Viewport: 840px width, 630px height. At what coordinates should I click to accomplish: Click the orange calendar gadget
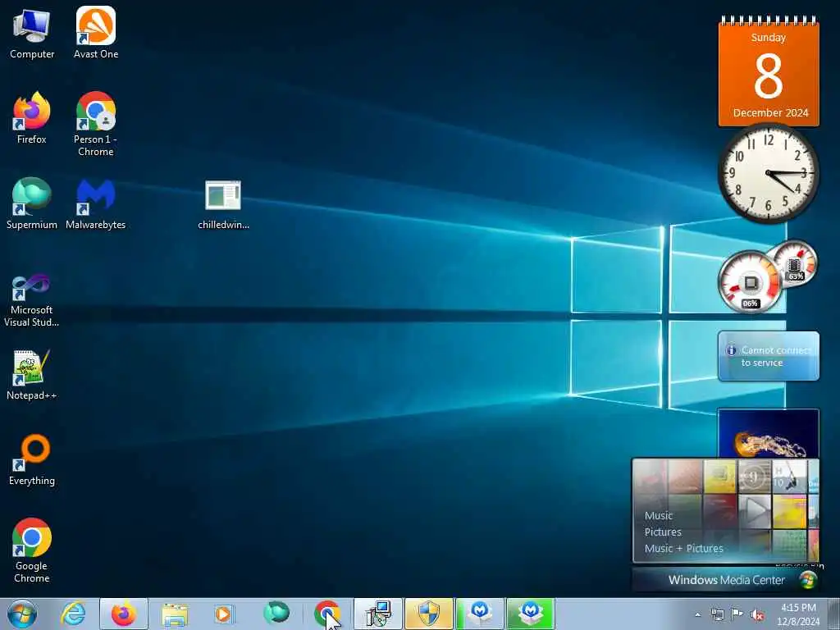click(768, 71)
